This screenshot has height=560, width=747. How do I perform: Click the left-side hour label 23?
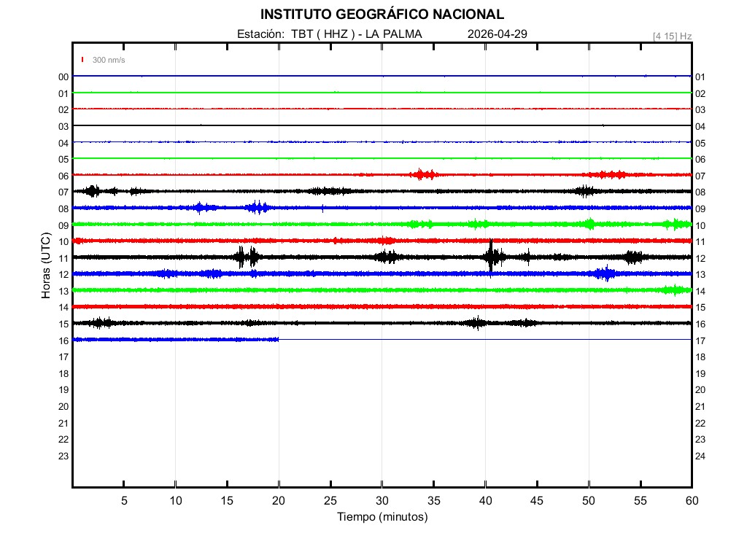click(x=63, y=456)
